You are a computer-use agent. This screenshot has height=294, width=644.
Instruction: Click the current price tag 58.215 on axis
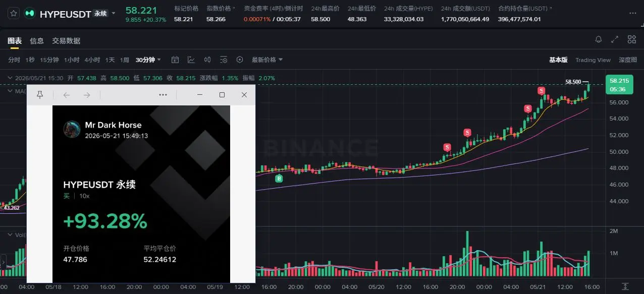coord(619,84)
